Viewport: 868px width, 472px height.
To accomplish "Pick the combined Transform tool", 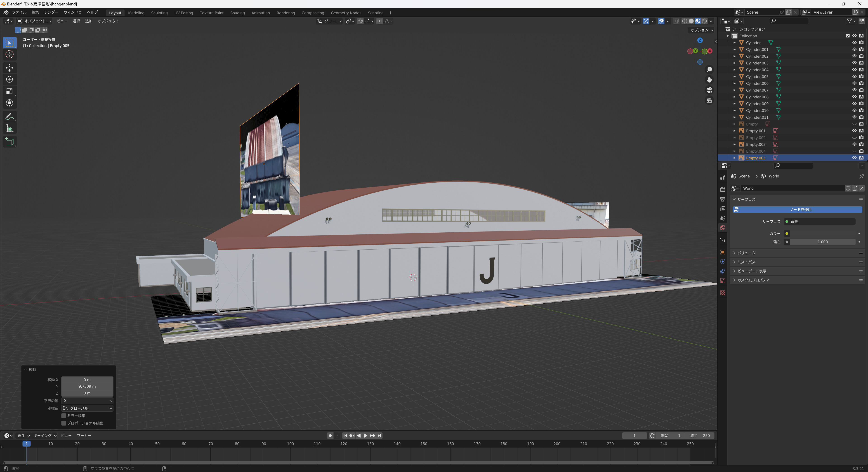I will (9, 103).
